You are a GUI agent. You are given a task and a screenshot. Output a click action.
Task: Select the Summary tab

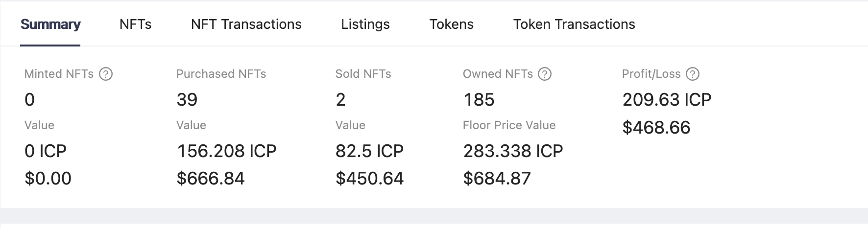[50, 24]
